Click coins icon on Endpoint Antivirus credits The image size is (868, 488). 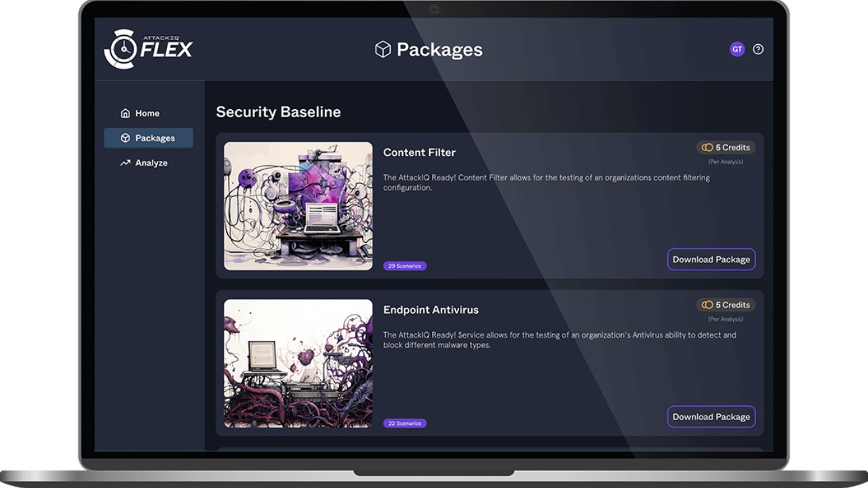tap(707, 305)
